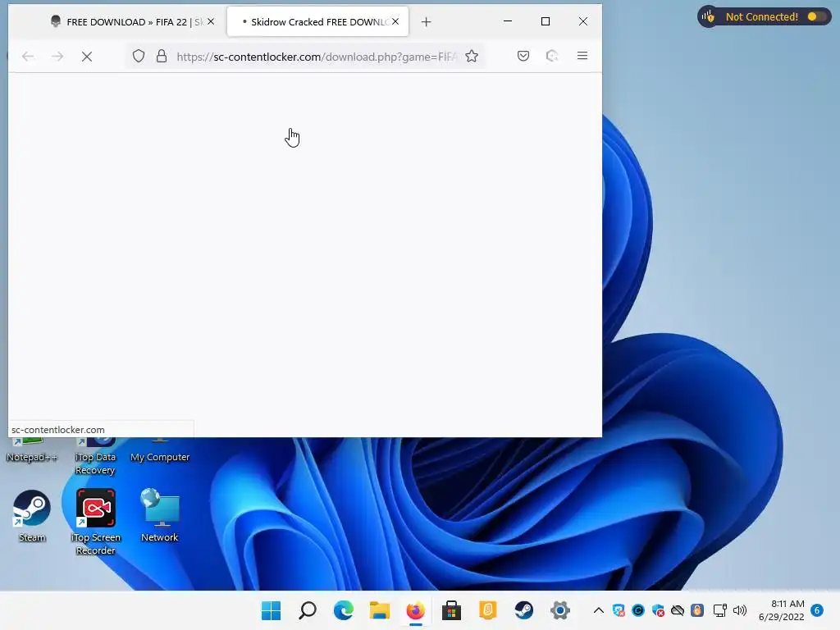This screenshot has height=630, width=840.
Task: Select iTop Data Recovery desktop shortcut
Action: [x=95, y=458]
